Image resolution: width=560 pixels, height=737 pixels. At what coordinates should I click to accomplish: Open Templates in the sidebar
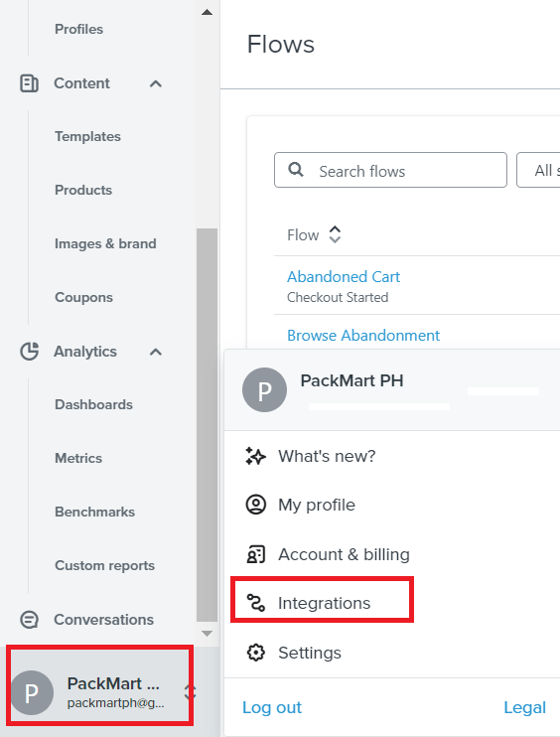87,136
